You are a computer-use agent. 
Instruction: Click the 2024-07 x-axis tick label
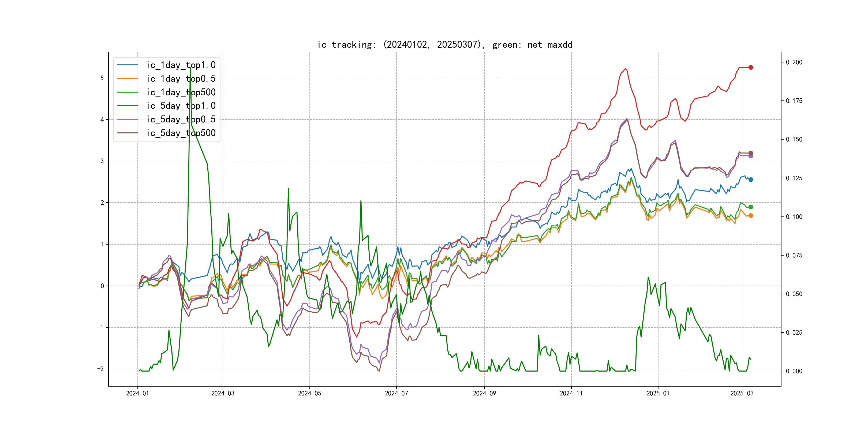pos(396,393)
